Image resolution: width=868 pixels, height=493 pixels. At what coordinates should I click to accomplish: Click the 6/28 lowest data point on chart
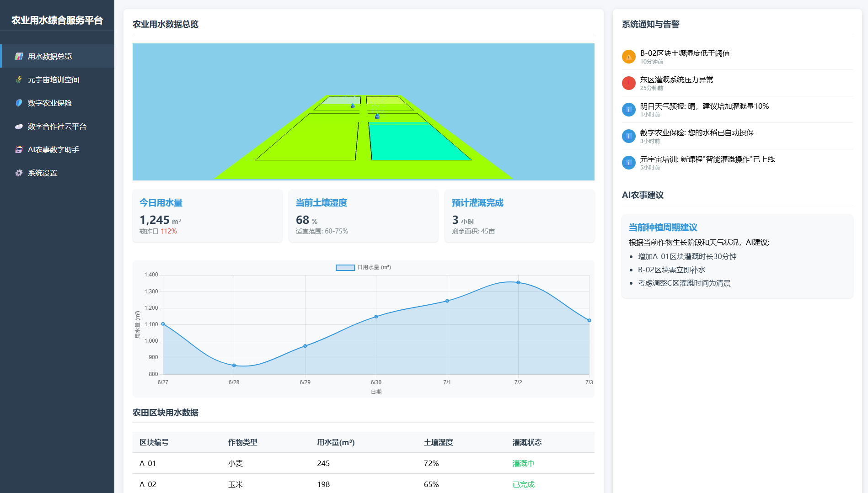(234, 366)
